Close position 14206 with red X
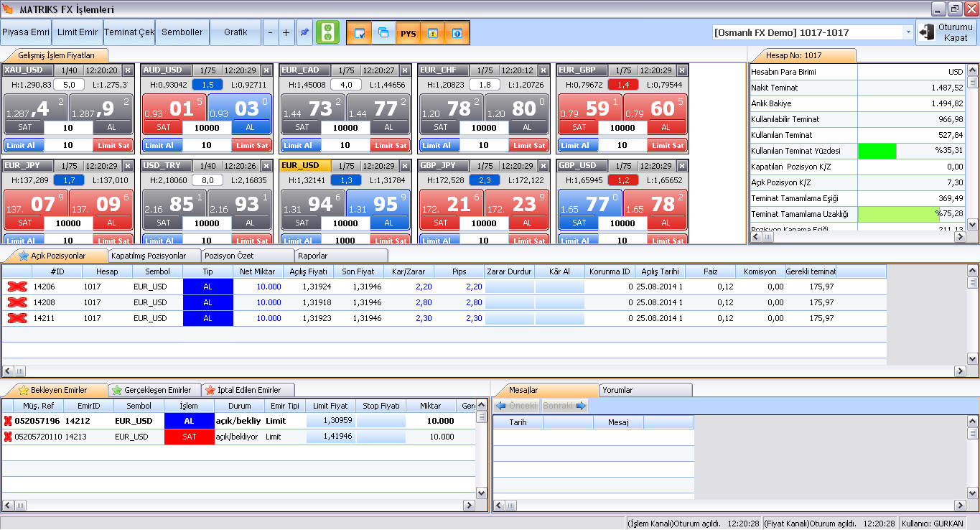 (x=17, y=287)
